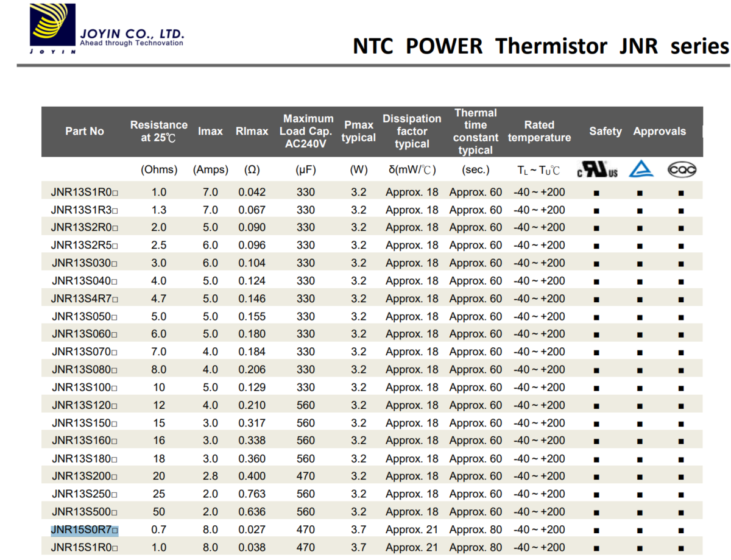This screenshot has height=560, width=731.
Task: Click the Dissipation factor typical header
Action: (x=412, y=131)
